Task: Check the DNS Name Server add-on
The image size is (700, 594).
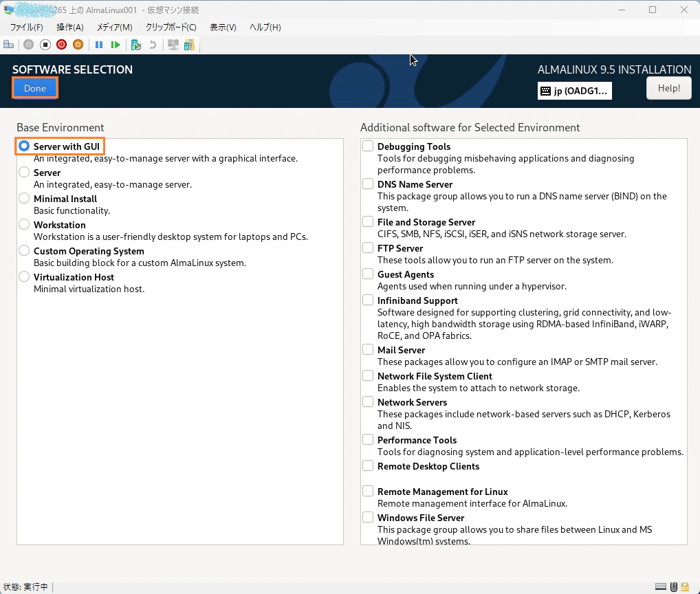Action: [x=368, y=184]
